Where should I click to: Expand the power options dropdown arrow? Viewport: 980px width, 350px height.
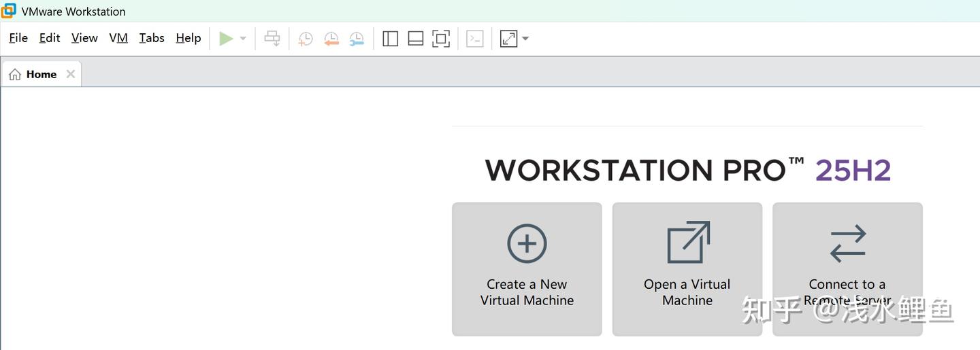point(243,39)
